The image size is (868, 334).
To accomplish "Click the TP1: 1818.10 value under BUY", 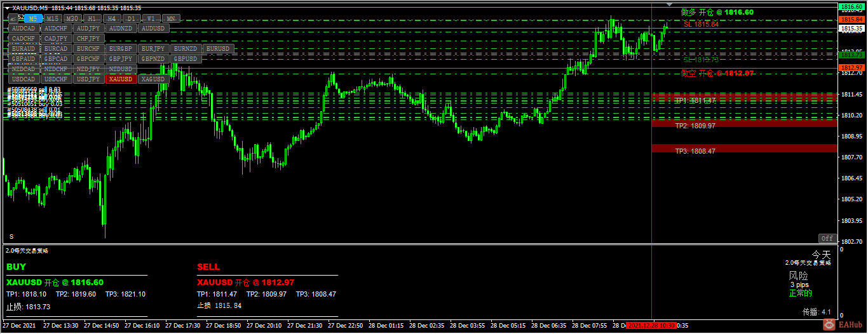I will [x=26, y=294].
